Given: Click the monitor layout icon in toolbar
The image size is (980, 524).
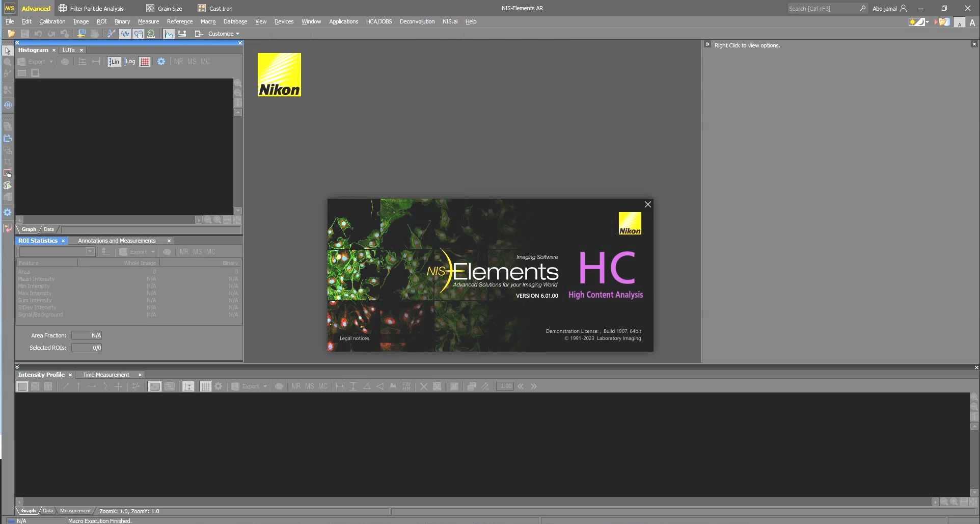Looking at the screenshot, I should [x=81, y=34].
